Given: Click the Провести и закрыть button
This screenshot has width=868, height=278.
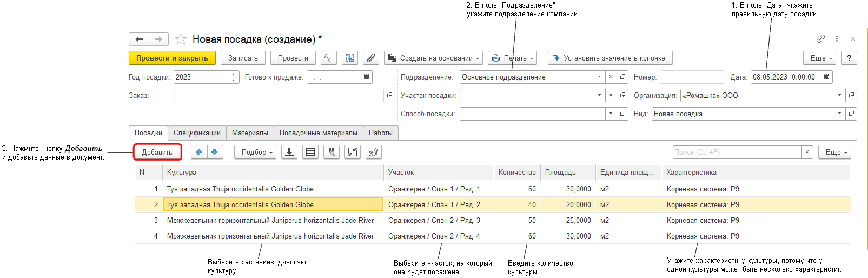Looking at the screenshot, I should 172,58.
